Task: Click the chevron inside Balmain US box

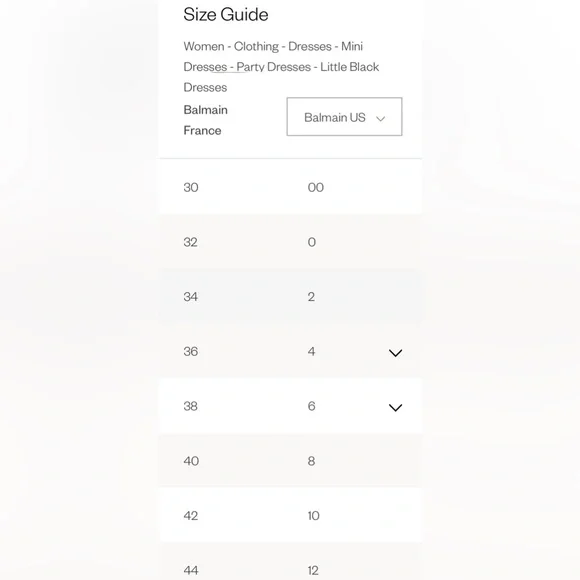Action: tap(381, 119)
